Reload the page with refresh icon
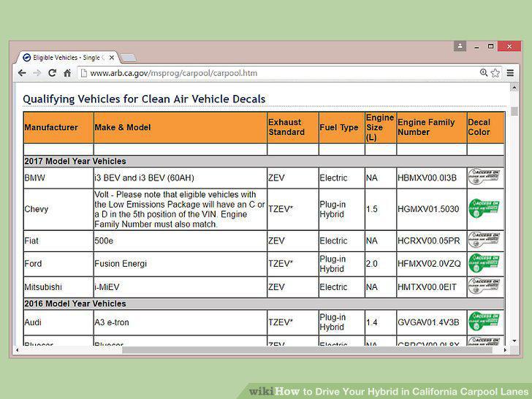532x399 pixels. tap(52, 73)
